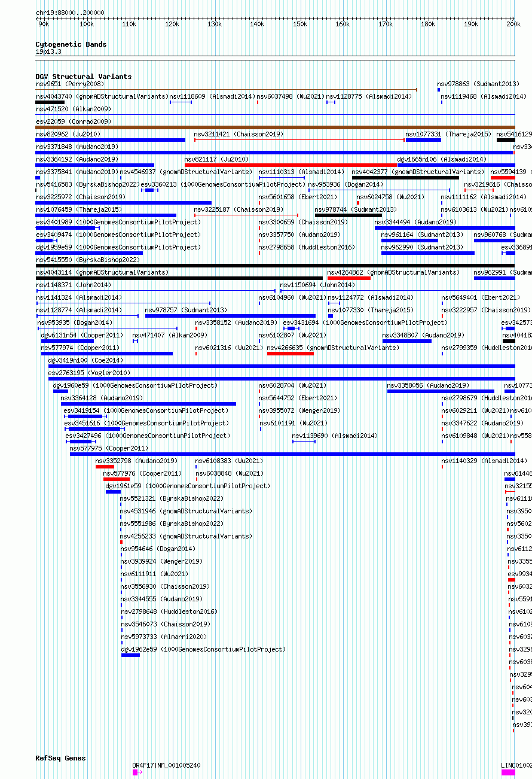Click the DGV Structural Variants track title
Screen dimensions: 532x779
click(x=84, y=77)
